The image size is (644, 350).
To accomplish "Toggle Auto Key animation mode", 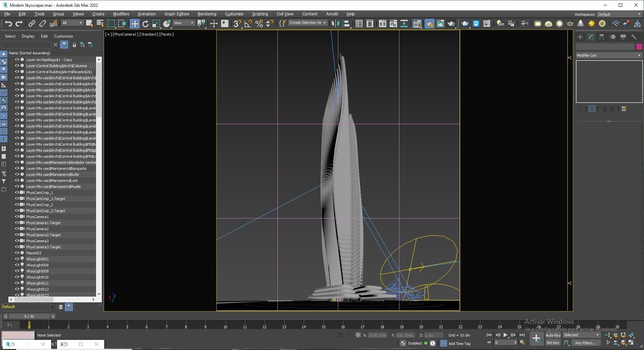I will click(x=553, y=335).
